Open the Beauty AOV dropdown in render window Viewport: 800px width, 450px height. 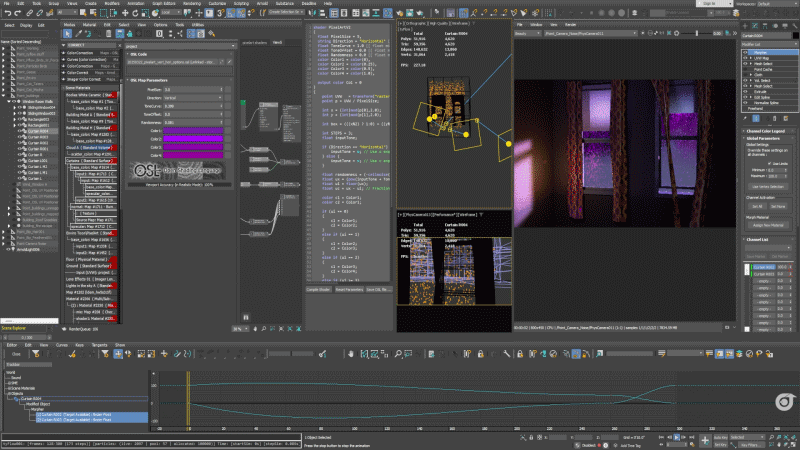tap(528, 33)
